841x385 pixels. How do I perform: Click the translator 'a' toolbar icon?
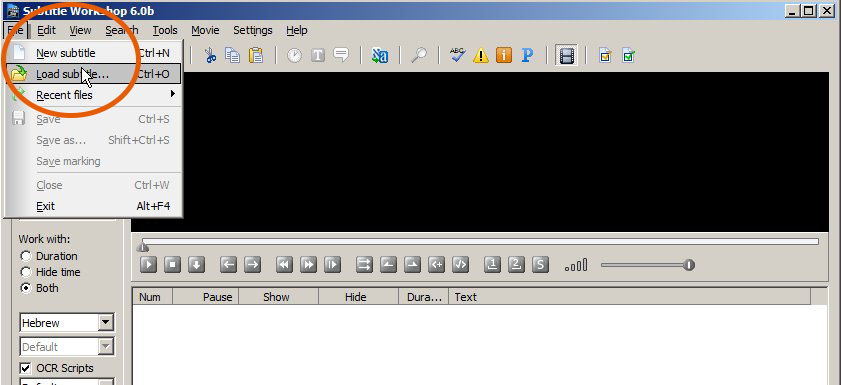point(380,55)
